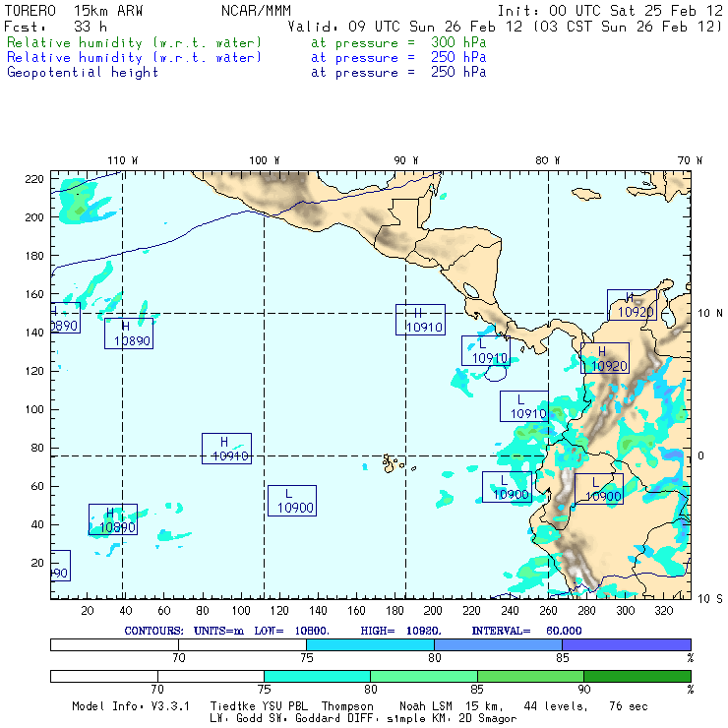
Task: Click the '220' tick label on left axis
Action: coord(34,179)
